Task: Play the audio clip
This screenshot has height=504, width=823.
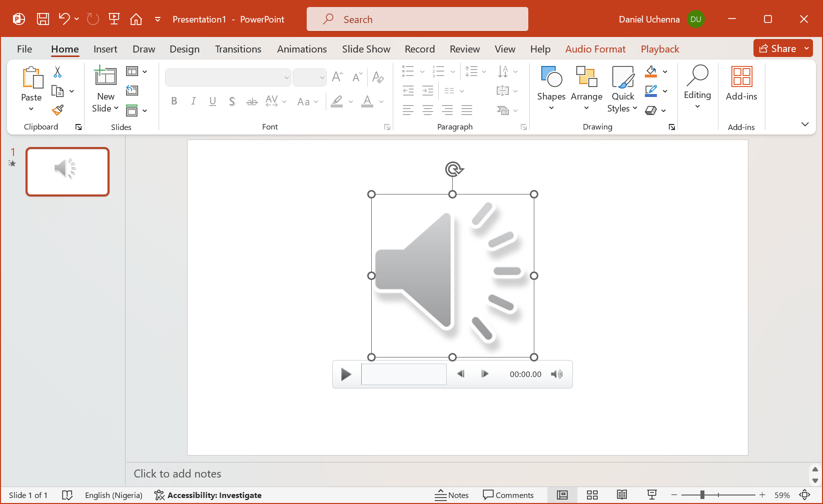Action: click(x=346, y=374)
